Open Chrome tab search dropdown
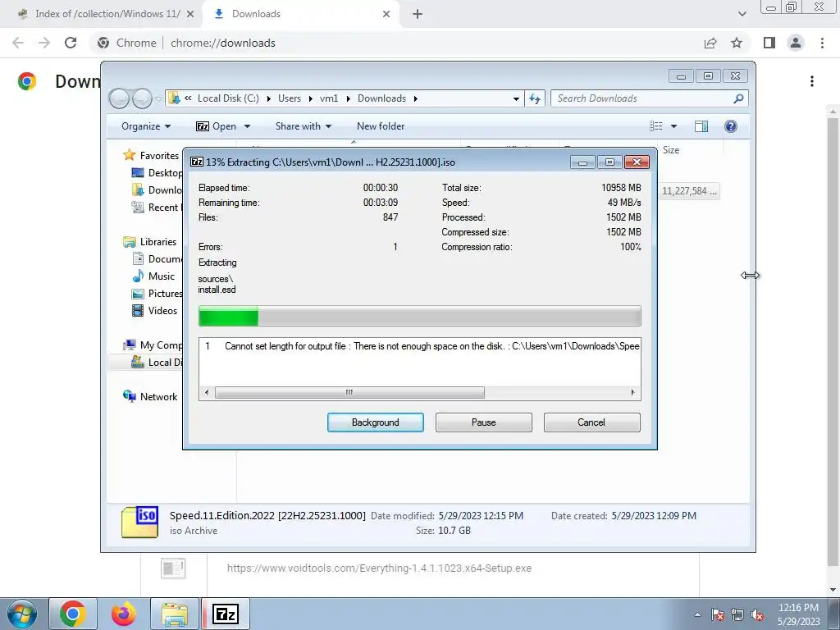 point(742,15)
